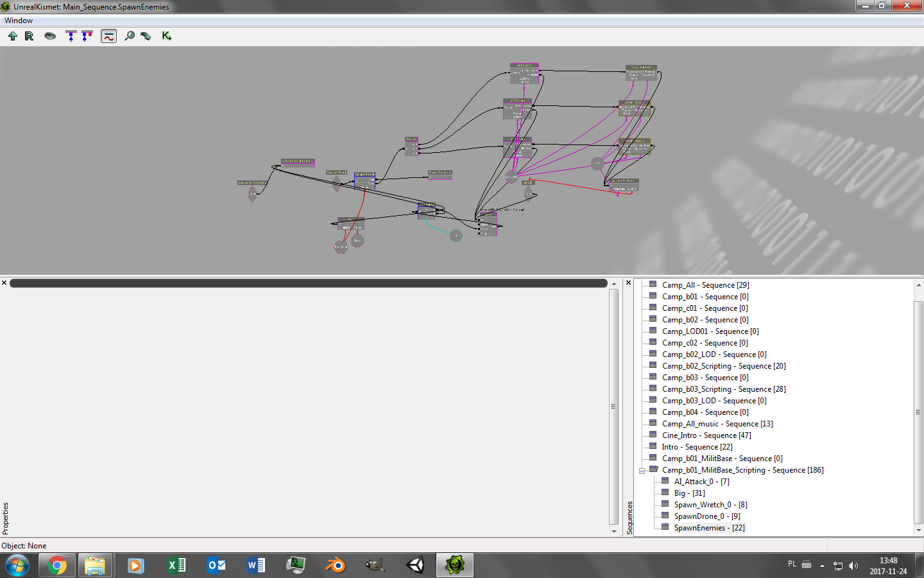Open GIMP from taskbar
924x578 pixels.
pos(375,566)
